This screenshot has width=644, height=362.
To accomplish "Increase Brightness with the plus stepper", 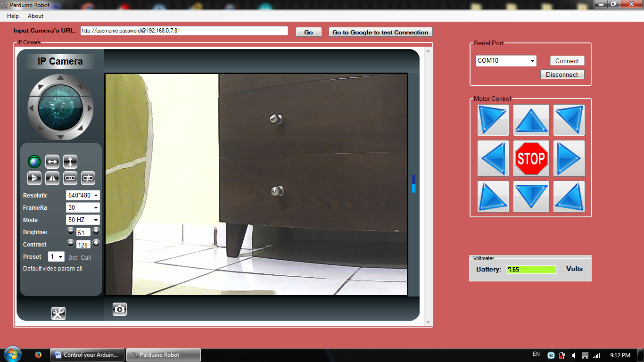I will tap(96, 230).
